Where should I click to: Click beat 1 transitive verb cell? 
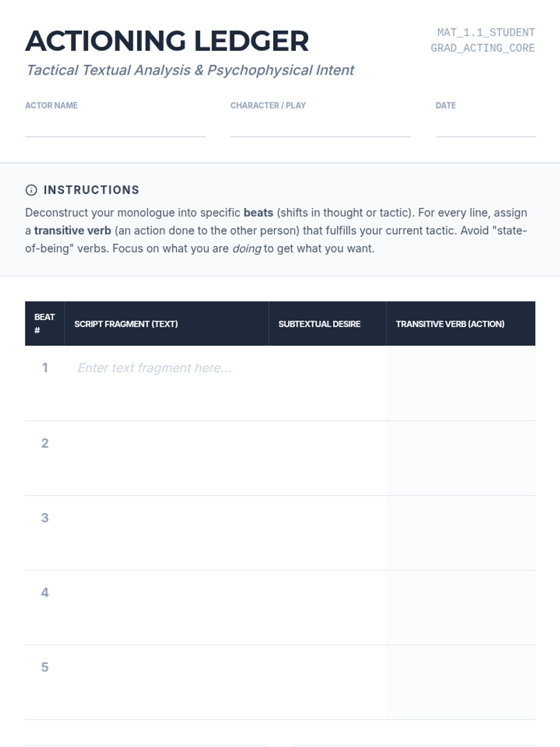(x=461, y=383)
